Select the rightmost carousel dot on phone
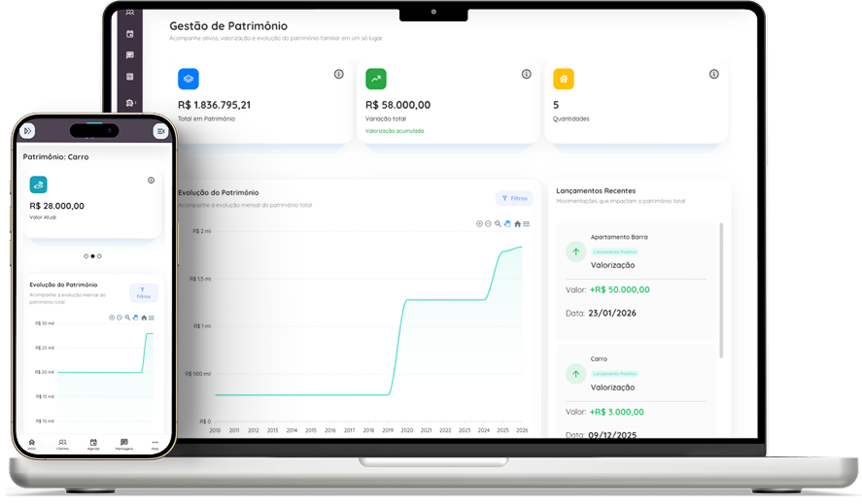Viewport: 862px width, 504px height. (99, 256)
